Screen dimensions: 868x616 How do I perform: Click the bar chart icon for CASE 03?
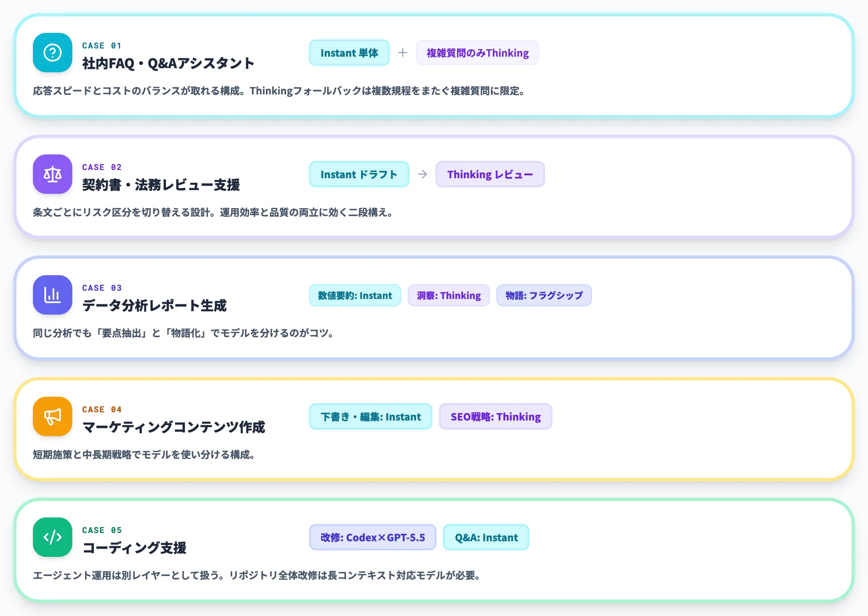pos(53,295)
